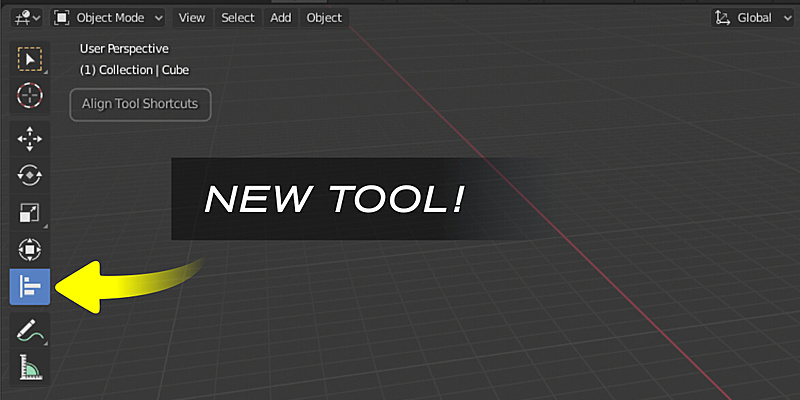Viewport: 800px width, 400px height.
Task: Expand the Object Mode dropdown
Action: coord(108,17)
